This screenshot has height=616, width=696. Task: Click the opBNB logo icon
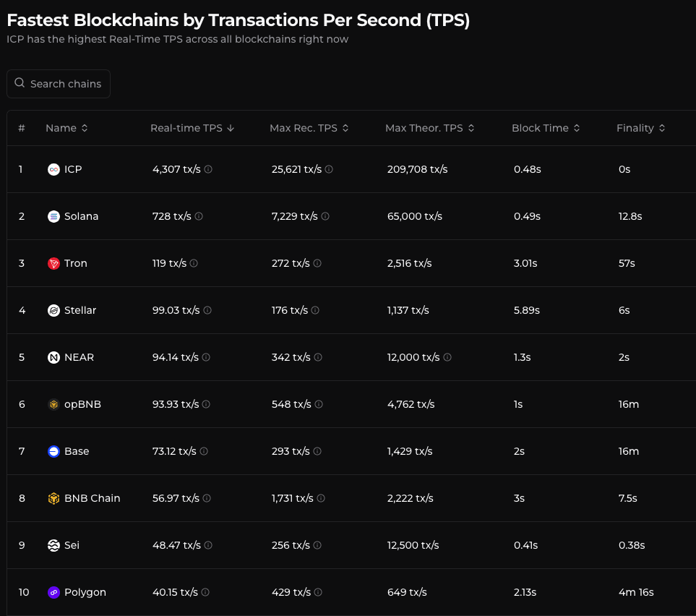(x=53, y=404)
